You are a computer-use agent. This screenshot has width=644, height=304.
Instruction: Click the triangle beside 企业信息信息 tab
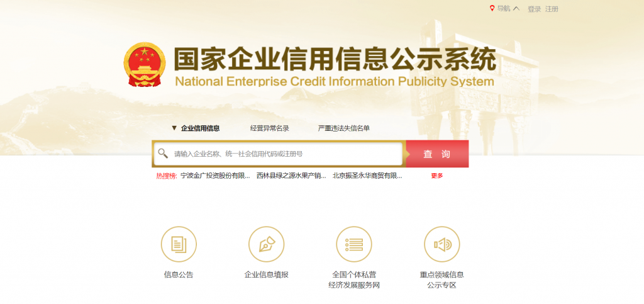click(x=174, y=128)
